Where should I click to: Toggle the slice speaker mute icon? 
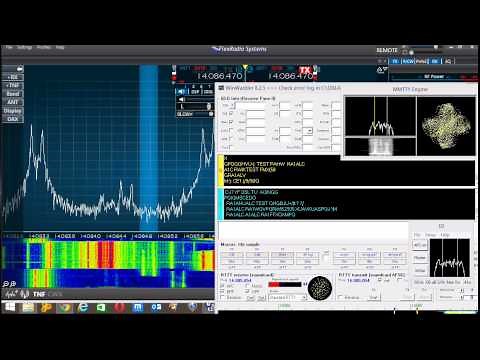181,91
